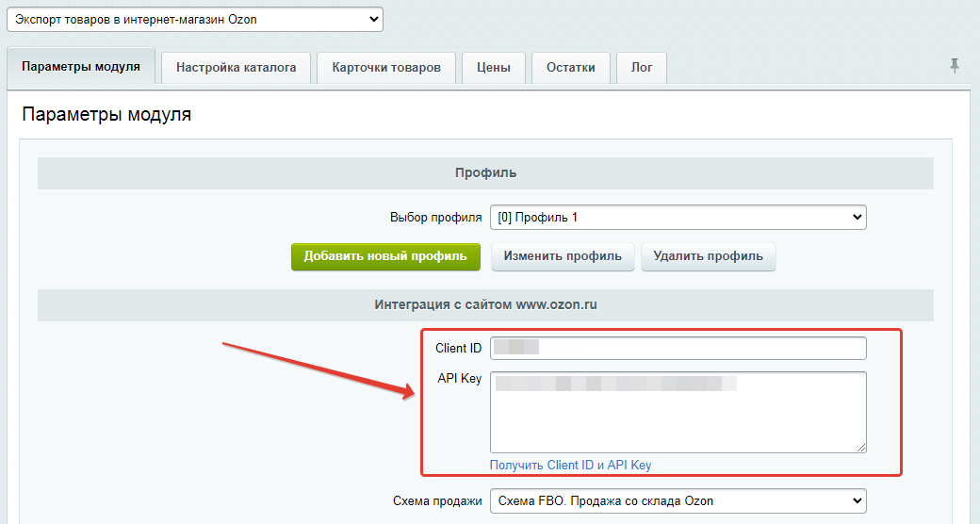
Task: Click the pin icon beside the tabs
Action: point(955,65)
